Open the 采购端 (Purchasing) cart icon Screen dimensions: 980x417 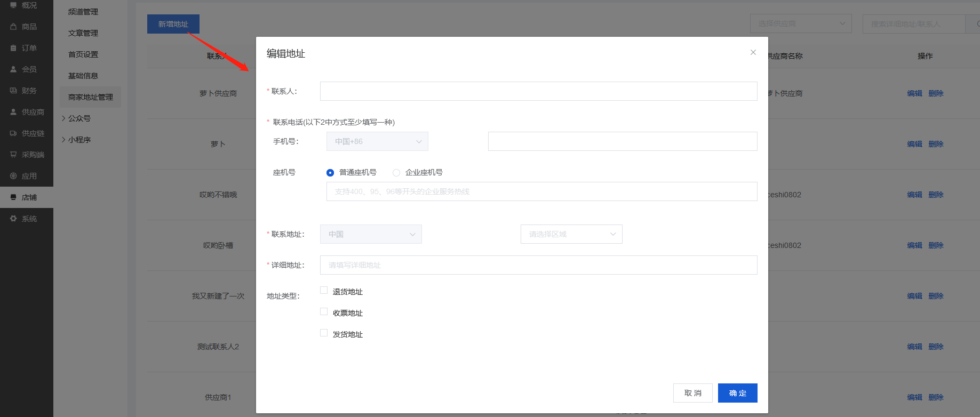[13, 155]
